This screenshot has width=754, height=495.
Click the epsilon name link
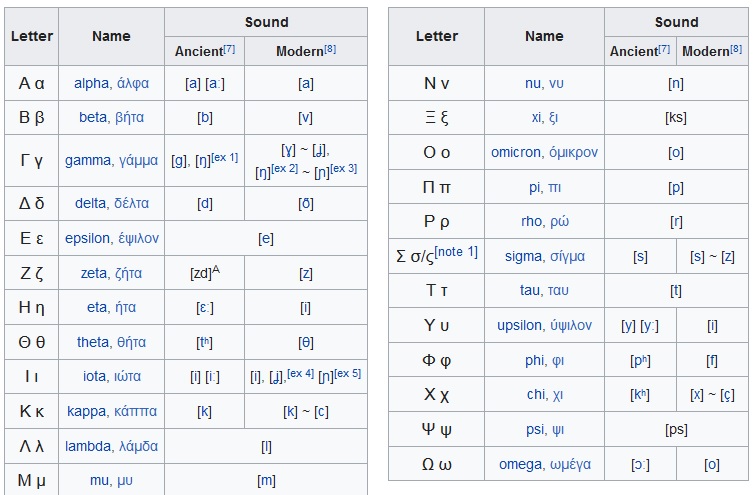87,238
